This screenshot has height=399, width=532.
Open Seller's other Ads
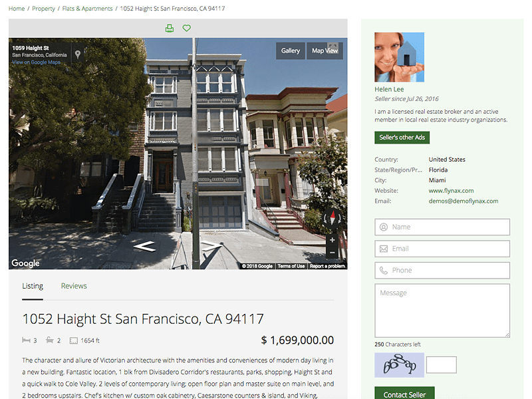pyautogui.click(x=402, y=138)
